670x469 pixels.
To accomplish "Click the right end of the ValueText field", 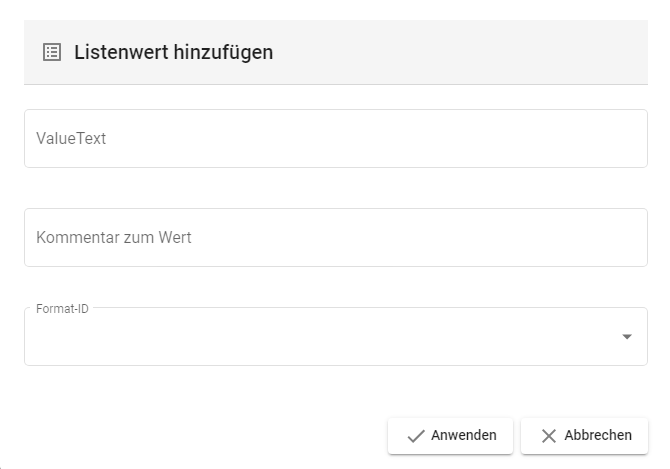I will tap(620, 139).
